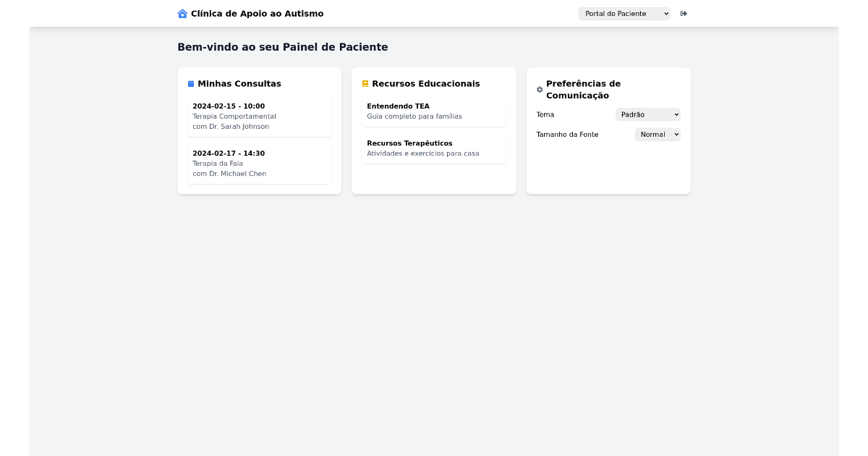Open Recursos Terapêuticos guide

coord(433,148)
